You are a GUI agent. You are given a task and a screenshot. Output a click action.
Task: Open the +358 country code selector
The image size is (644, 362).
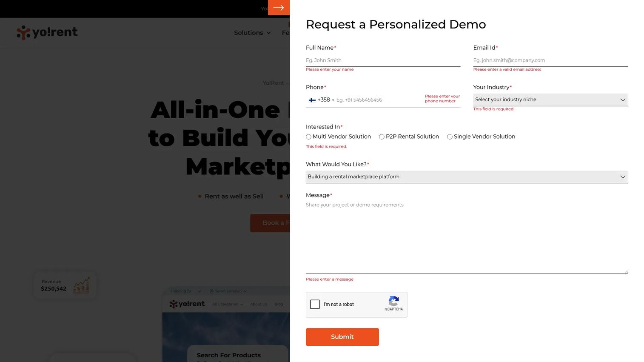322,100
